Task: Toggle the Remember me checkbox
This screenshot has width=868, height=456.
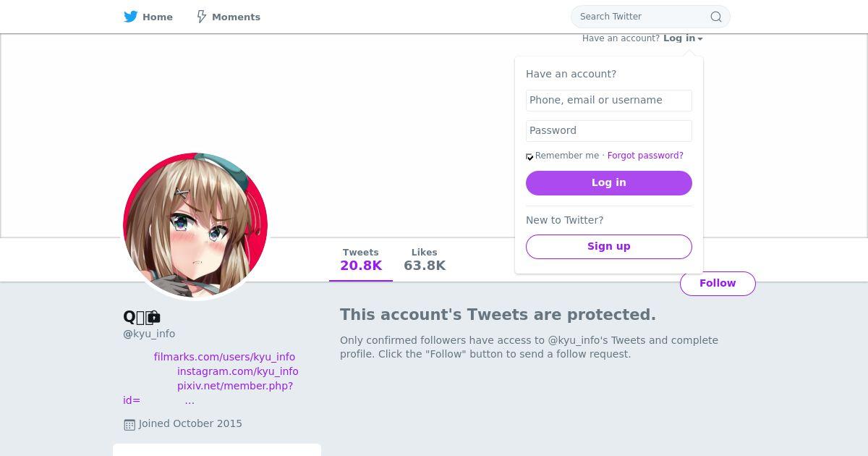Action: pyautogui.click(x=529, y=156)
